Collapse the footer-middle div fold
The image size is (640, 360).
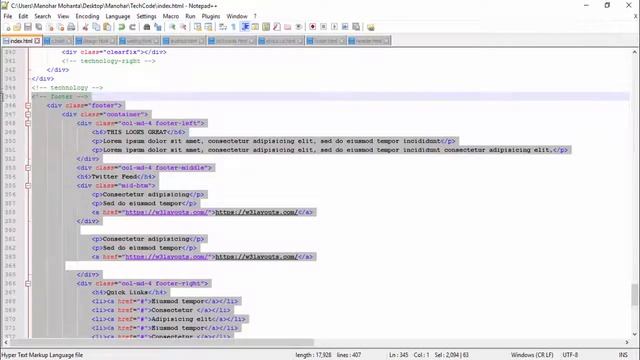[28, 168]
